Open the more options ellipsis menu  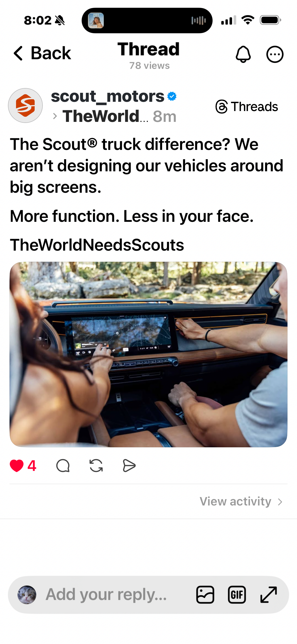click(x=275, y=54)
